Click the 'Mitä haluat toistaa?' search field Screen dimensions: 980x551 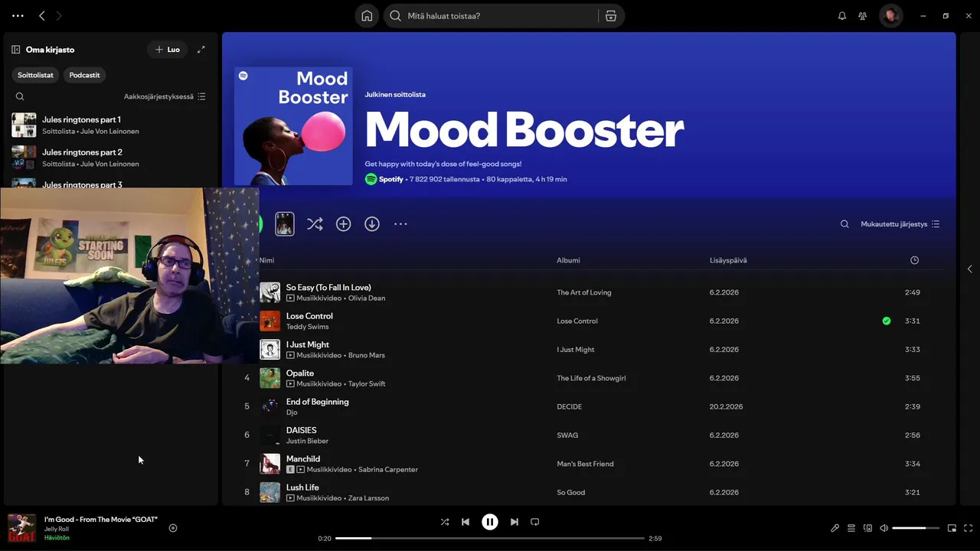pos(490,15)
